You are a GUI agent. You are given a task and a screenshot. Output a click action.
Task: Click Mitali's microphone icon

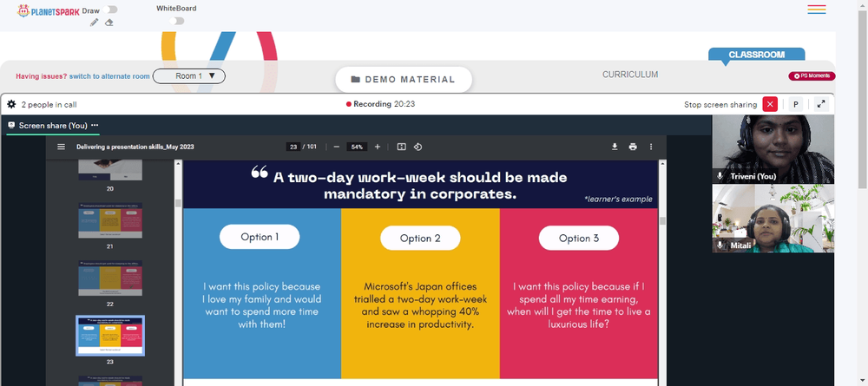pos(720,245)
